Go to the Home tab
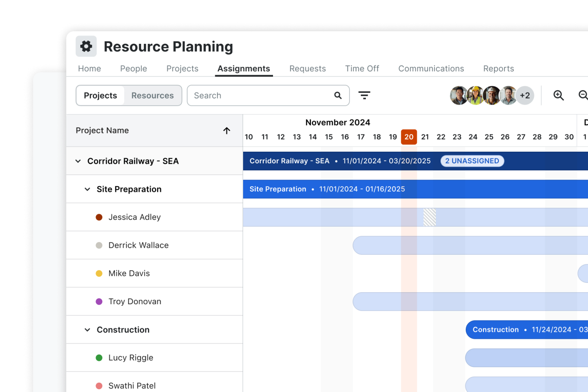The width and height of the screenshot is (588, 392). point(90,69)
